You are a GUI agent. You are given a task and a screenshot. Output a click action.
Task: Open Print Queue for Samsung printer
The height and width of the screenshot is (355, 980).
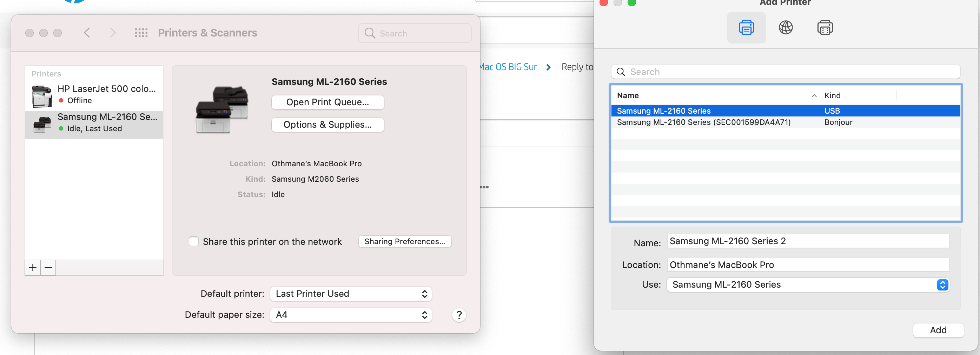click(x=327, y=102)
